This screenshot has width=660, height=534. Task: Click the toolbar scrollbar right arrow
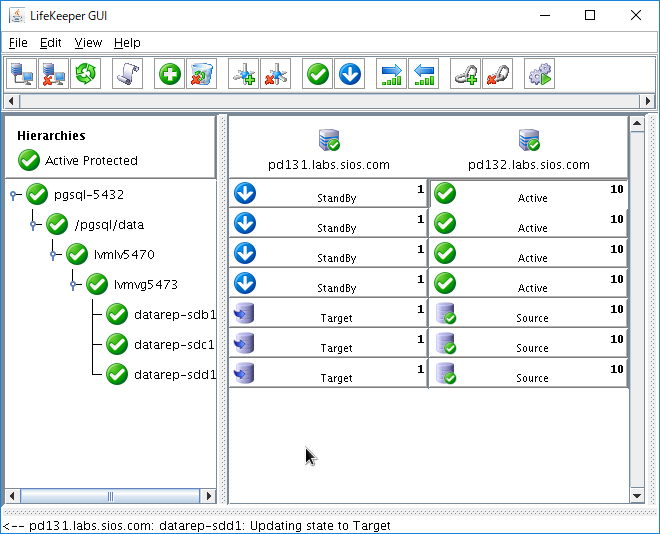click(x=648, y=101)
